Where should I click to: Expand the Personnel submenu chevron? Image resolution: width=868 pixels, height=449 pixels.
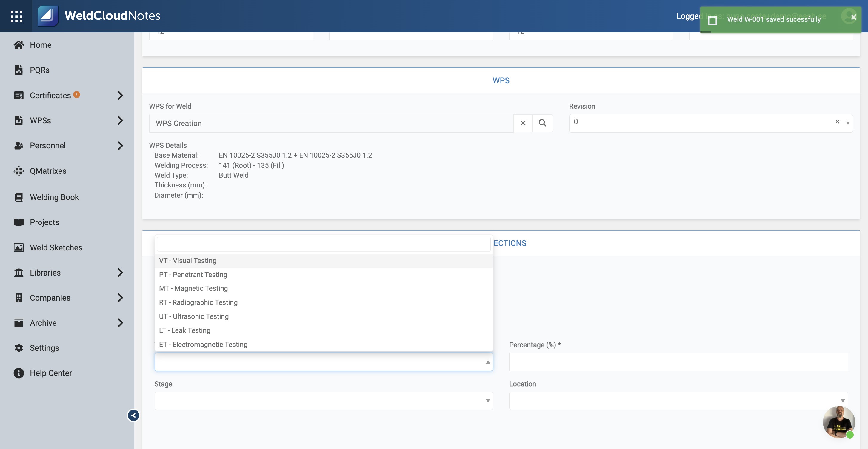pos(120,146)
